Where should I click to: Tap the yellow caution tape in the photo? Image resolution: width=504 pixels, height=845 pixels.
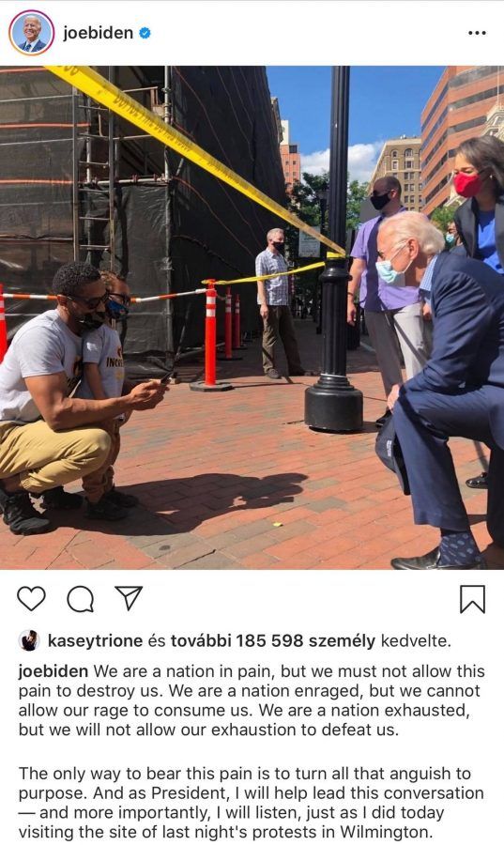(x=194, y=156)
